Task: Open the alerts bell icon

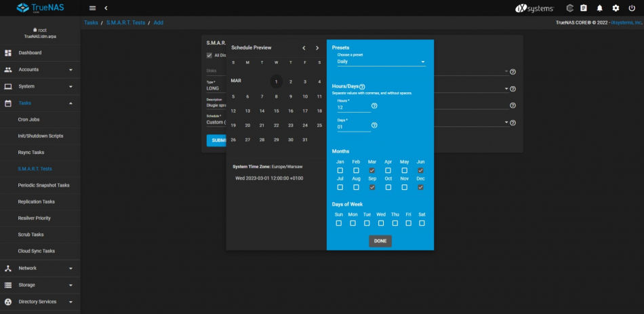Action: (599, 8)
